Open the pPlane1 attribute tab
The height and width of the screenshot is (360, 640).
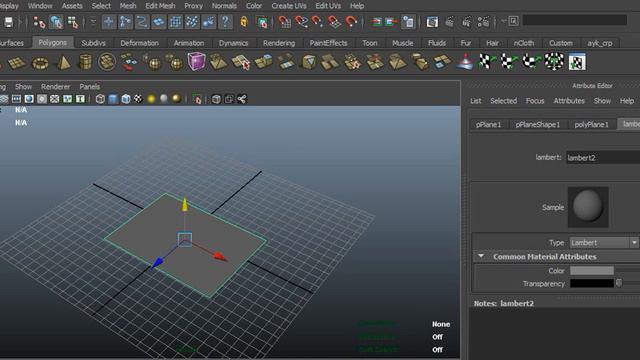point(488,124)
